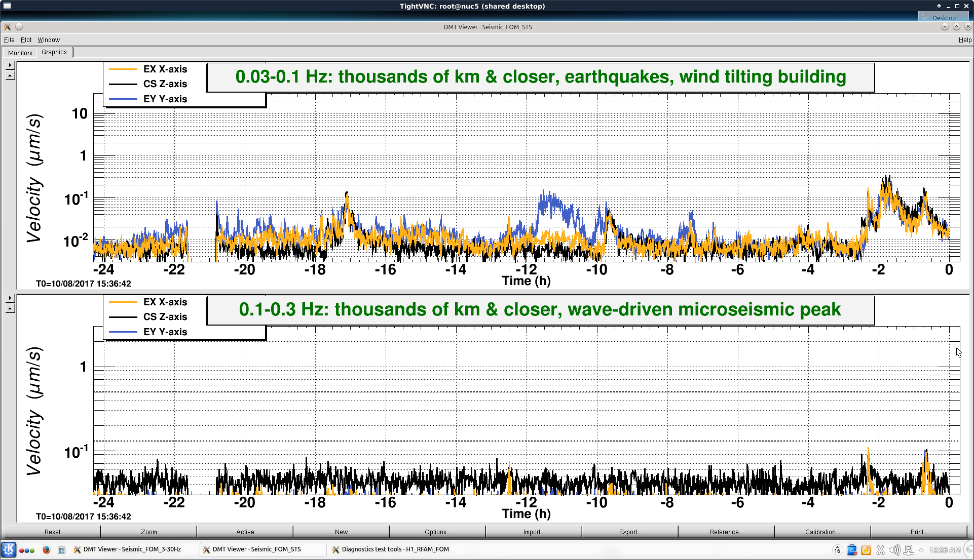Expand hidden system tray icons arrow
Image resolution: width=974 pixels, height=560 pixels.
click(x=921, y=550)
